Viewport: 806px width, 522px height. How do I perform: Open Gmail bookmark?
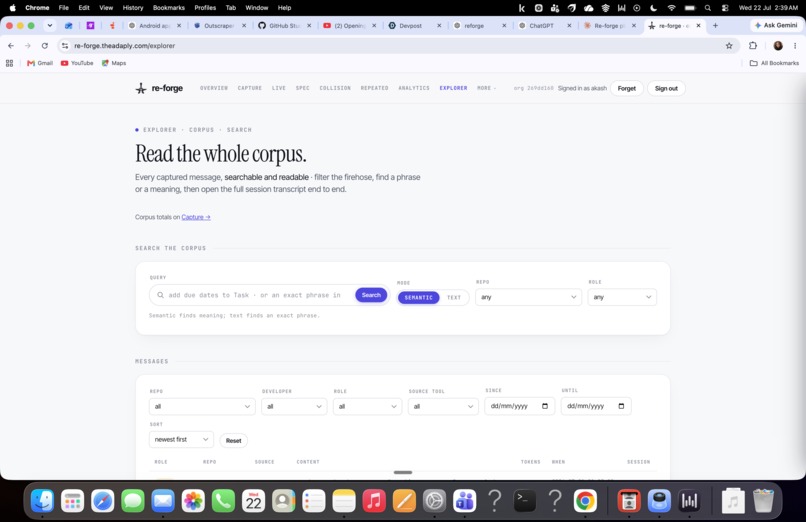point(40,63)
